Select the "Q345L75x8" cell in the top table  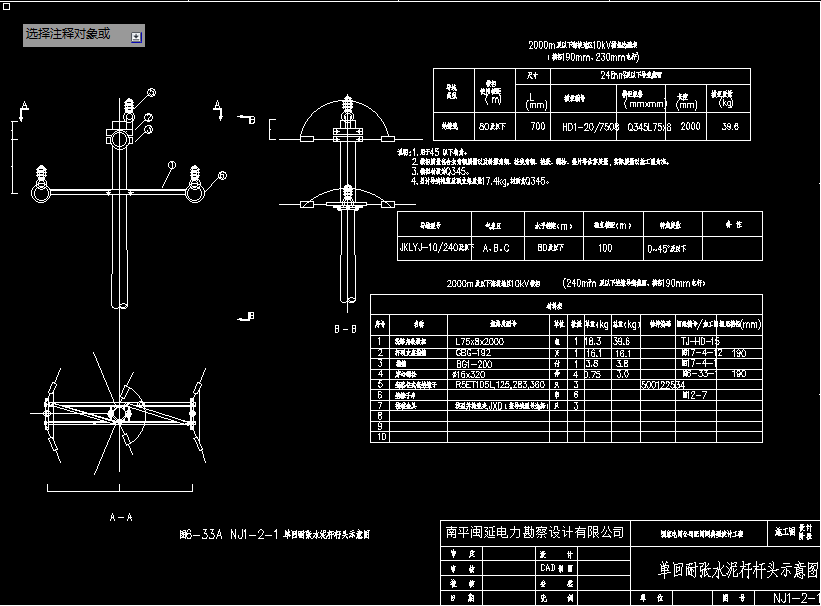(649, 127)
